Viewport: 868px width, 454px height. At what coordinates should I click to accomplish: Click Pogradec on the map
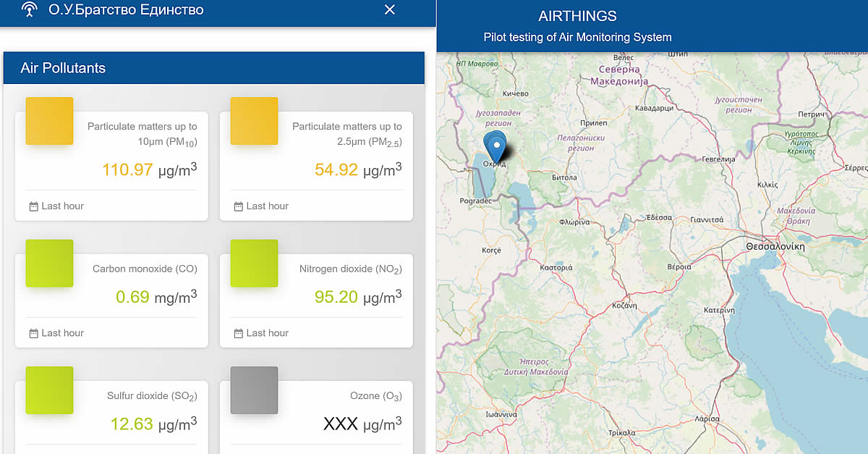click(x=476, y=201)
